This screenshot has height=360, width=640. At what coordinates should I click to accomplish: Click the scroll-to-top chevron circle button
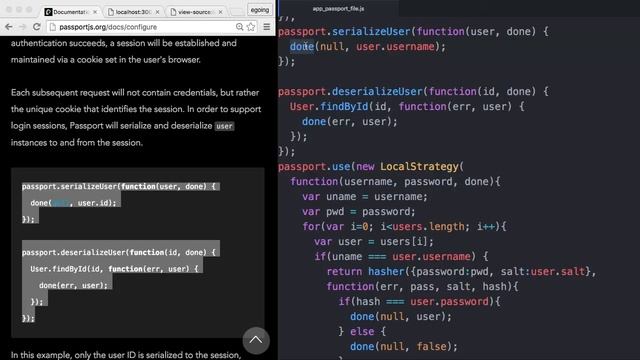click(x=256, y=340)
